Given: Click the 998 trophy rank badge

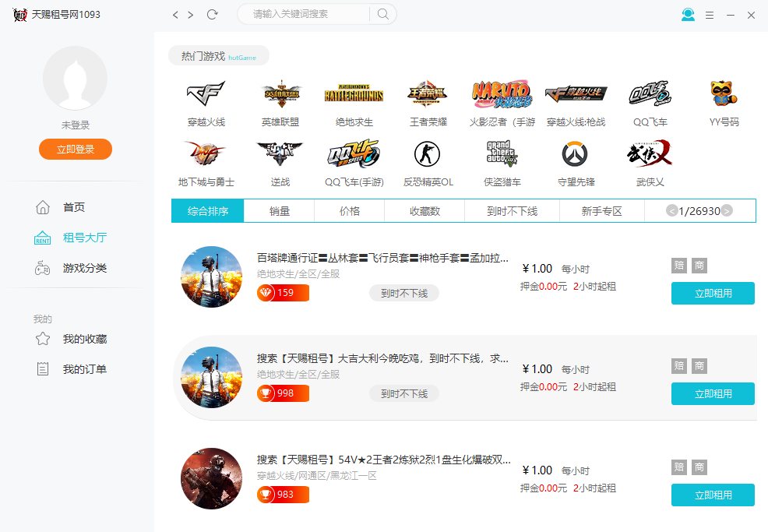Looking at the screenshot, I should tap(283, 393).
